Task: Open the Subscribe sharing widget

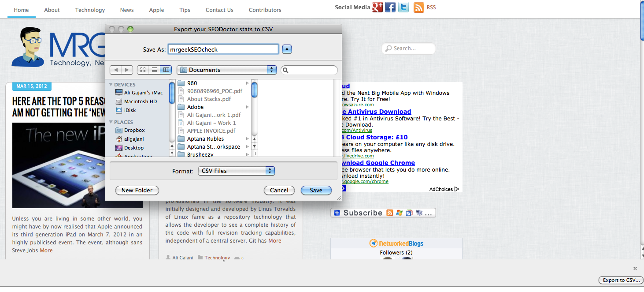Action: pyautogui.click(x=383, y=213)
